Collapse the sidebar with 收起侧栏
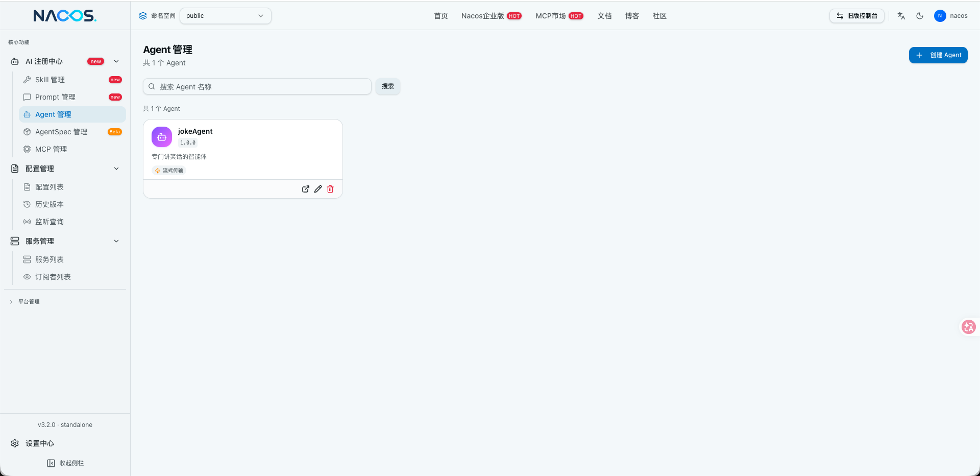 click(65, 463)
